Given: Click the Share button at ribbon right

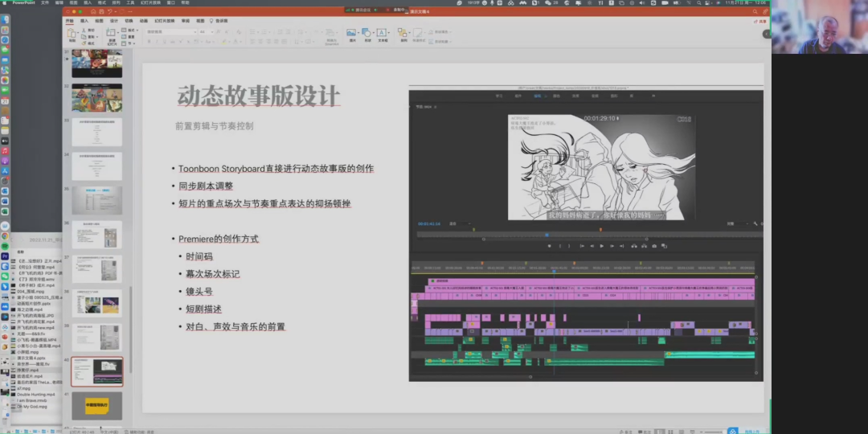Looking at the screenshot, I should point(760,21).
